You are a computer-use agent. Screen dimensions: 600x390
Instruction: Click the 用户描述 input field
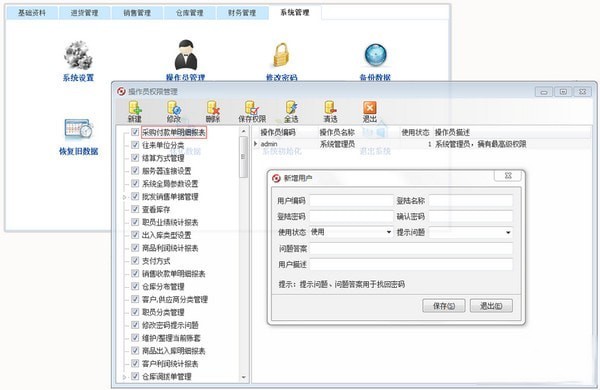pos(411,264)
